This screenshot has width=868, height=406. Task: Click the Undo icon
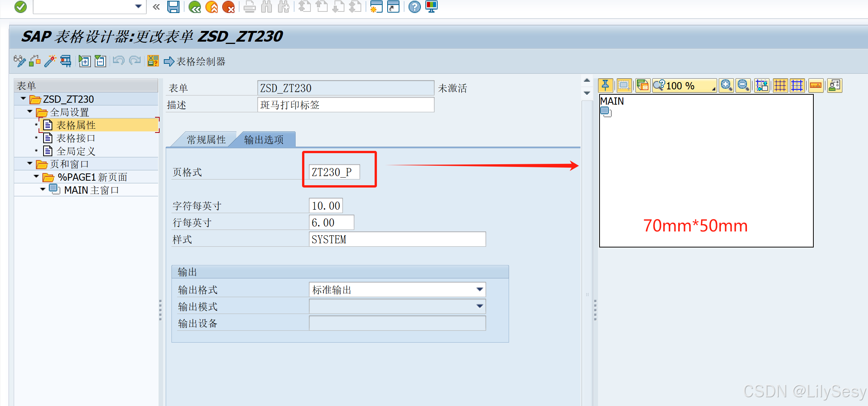click(x=119, y=61)
